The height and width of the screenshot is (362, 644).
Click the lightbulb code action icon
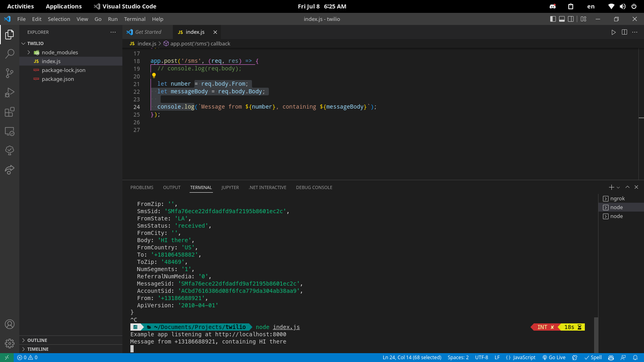point(154,76)
